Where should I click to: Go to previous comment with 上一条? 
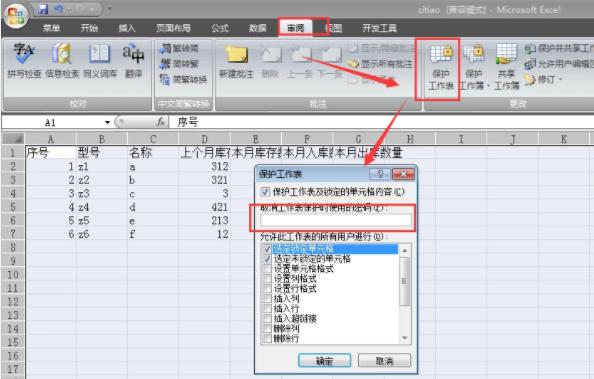299,61
